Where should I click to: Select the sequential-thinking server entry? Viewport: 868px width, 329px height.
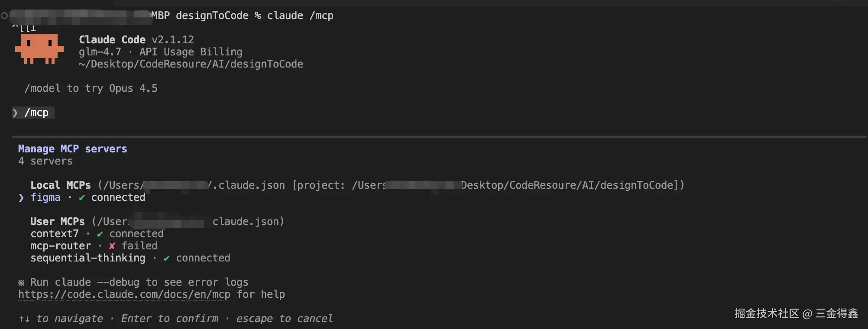click(88, 258)
